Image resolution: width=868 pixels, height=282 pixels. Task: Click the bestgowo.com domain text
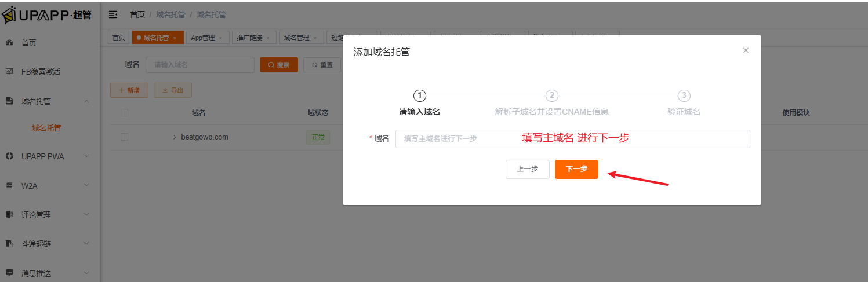(205, 138)
